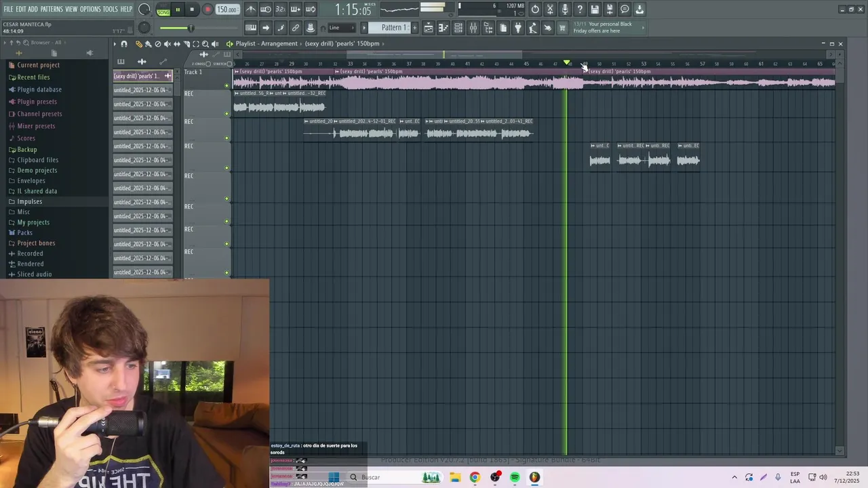Toggle step editing mode arrow icon

[266, 28]
